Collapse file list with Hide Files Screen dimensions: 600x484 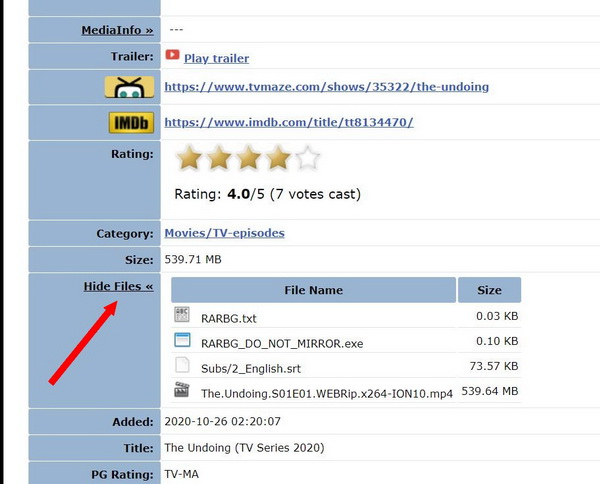118,287
